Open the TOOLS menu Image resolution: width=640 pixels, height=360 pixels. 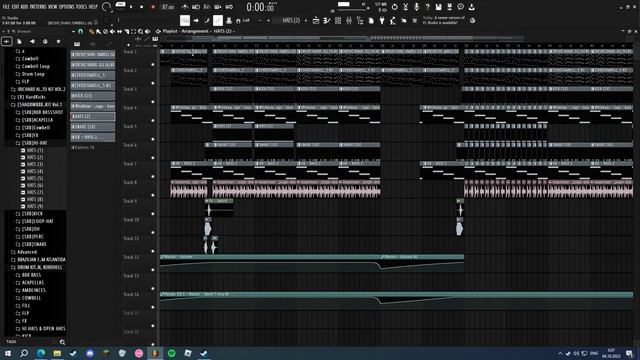81,7
